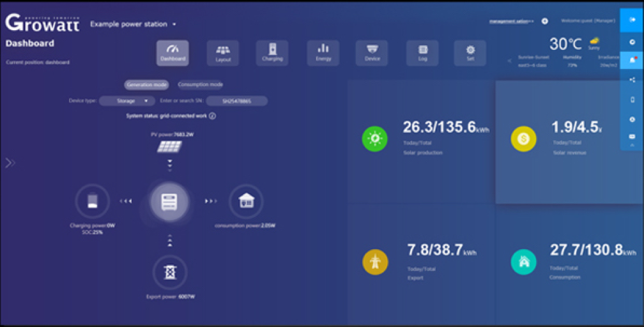This screenshot has height=327, width=644.
Task: Click the previous arrow beside the weather info
Action: [509, 61]
